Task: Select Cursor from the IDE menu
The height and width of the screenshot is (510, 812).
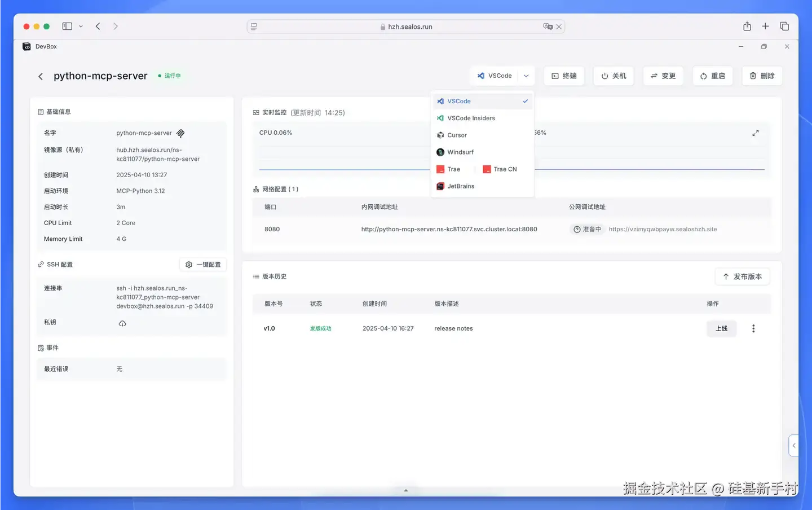Action: 457,135
